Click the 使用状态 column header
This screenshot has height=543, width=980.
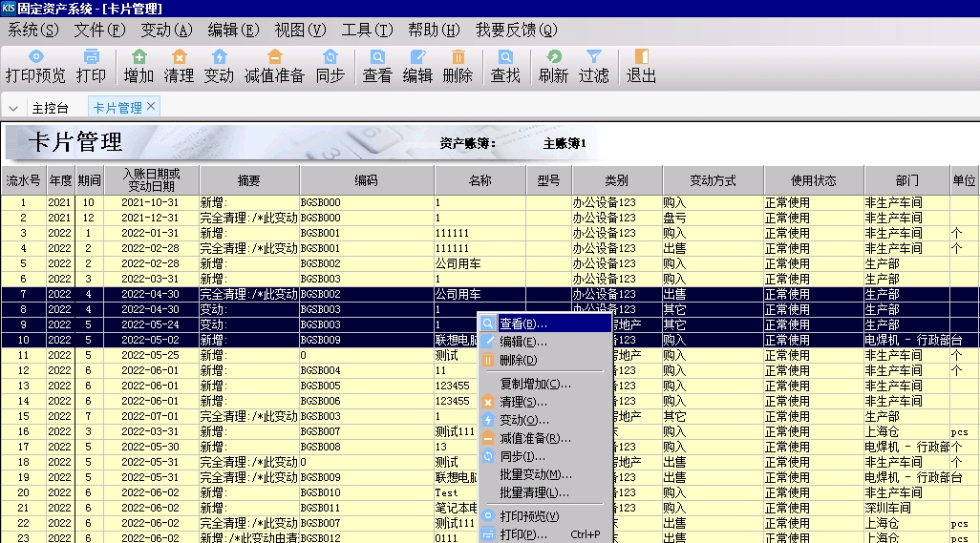click(x=814, y=180)
